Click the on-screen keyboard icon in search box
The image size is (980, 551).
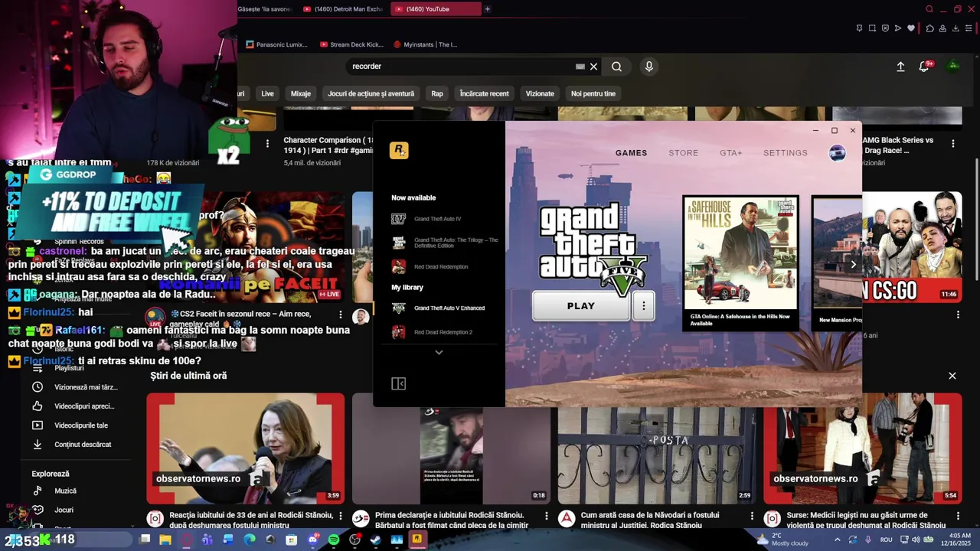[580, 67]
